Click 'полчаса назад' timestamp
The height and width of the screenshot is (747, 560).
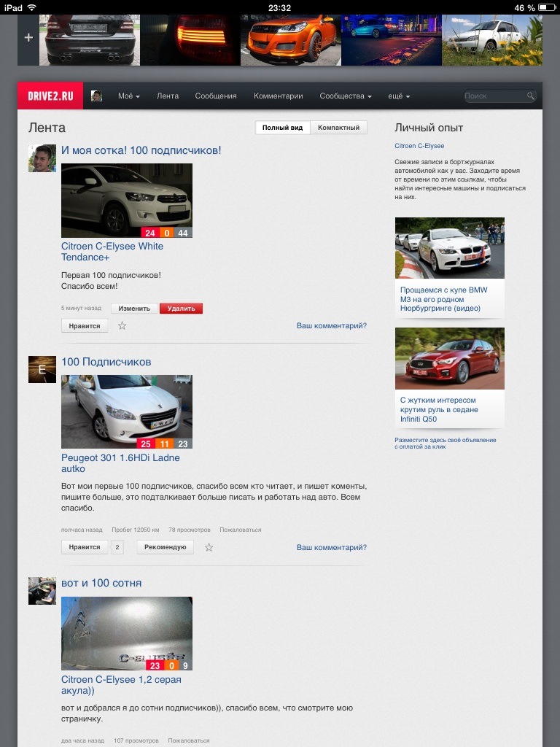click(x=82, y=530)
